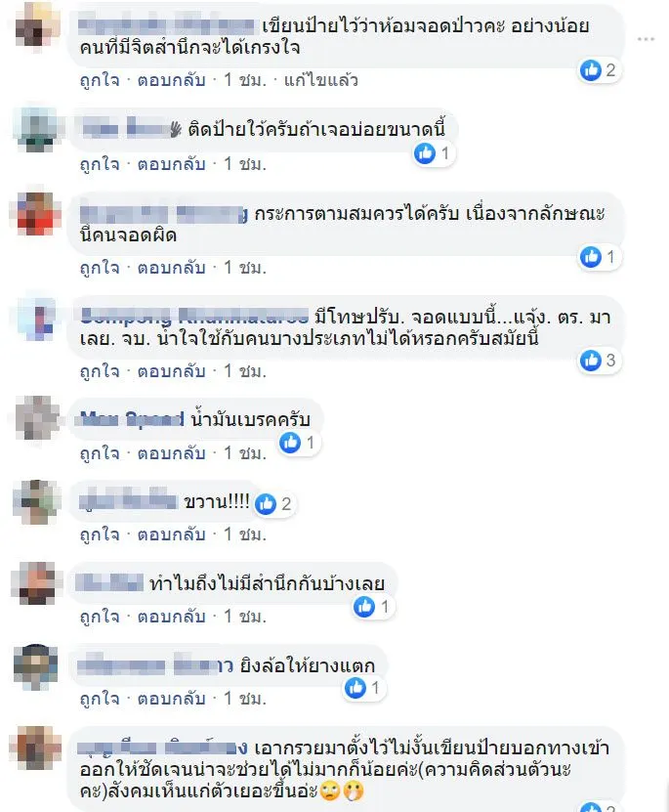Open reactions on the 'ติดป้ายไว้ครับ' comment
669x812 pixels.
434,153
